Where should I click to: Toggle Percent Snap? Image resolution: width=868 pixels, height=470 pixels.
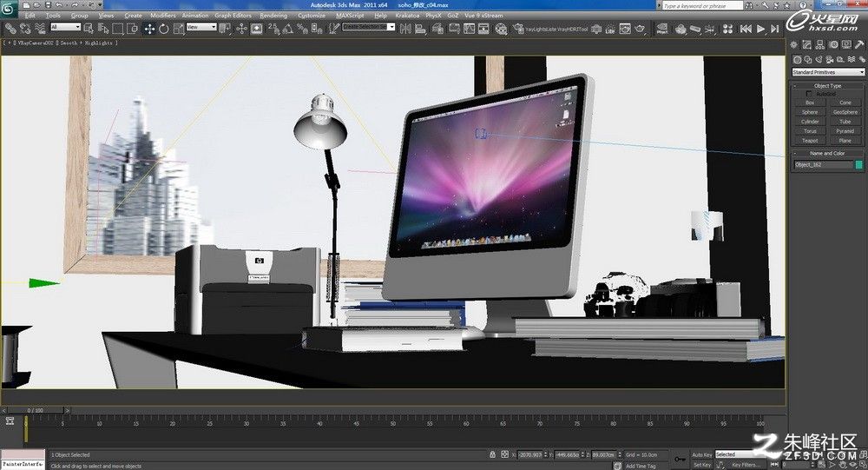302,28
